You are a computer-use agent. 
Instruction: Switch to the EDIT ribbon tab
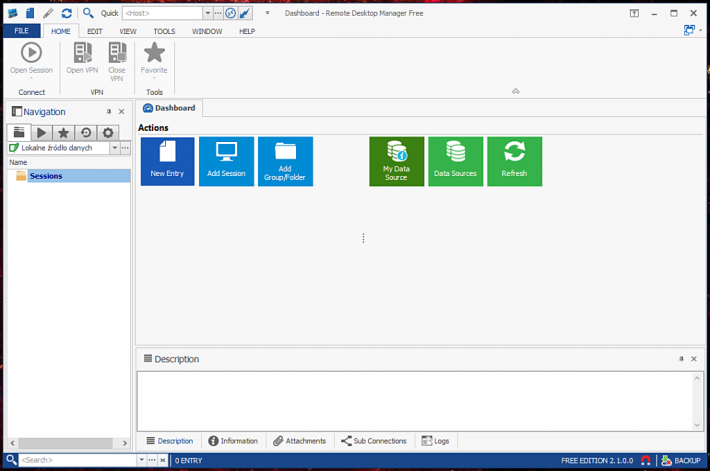(95, 31)
